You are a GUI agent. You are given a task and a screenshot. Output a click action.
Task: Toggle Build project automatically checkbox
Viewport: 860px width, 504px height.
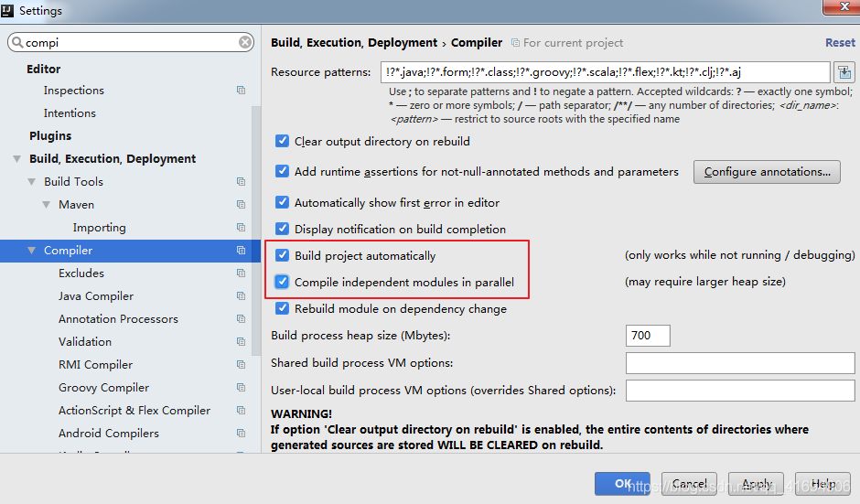282,255
